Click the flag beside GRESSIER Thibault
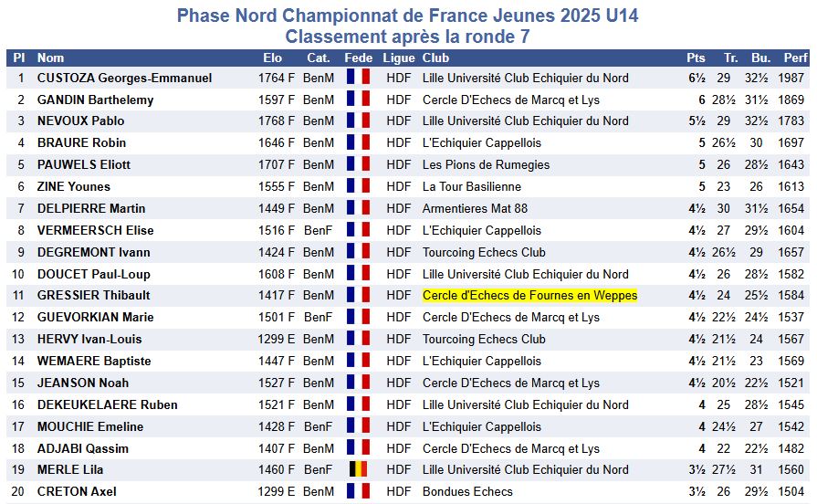Viewport: 817px width, 504px height. [x=358, y=296]
